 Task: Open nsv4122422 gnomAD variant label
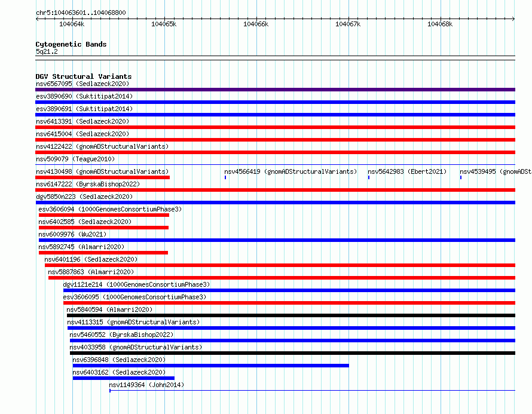tap(102, 146)
